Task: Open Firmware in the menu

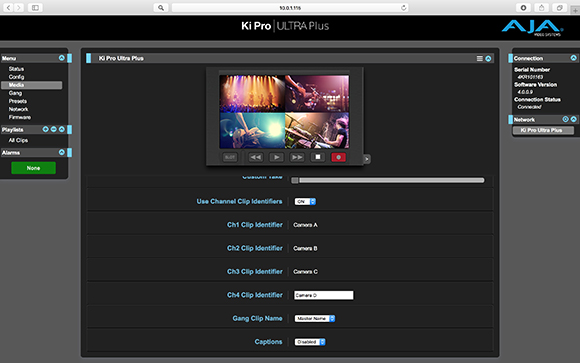Action: (x=20, y=117)
